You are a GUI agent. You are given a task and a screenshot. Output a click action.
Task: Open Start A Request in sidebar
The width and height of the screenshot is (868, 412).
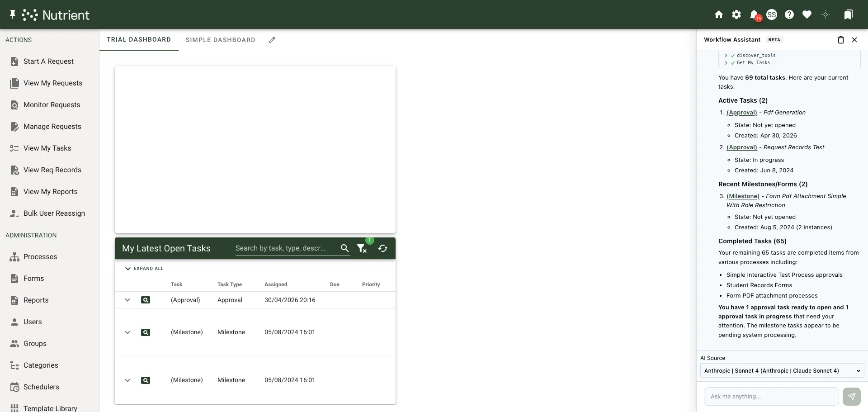tap(49, 62)
